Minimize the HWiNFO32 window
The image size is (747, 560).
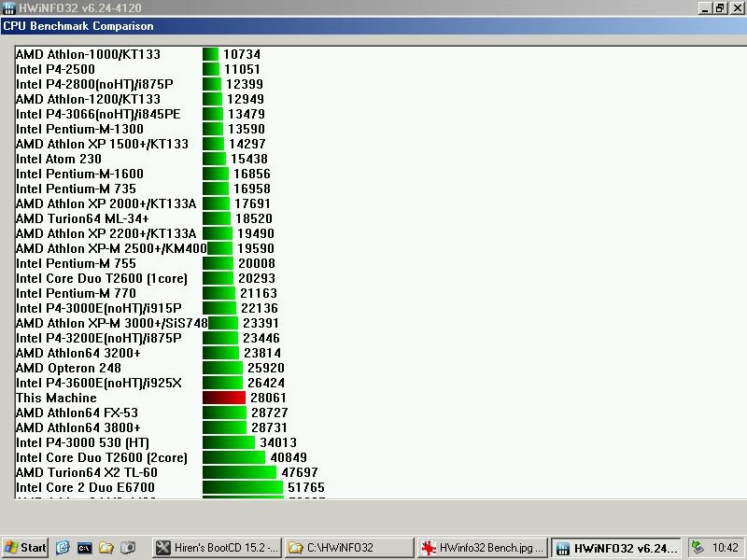(x=706, y=8)
